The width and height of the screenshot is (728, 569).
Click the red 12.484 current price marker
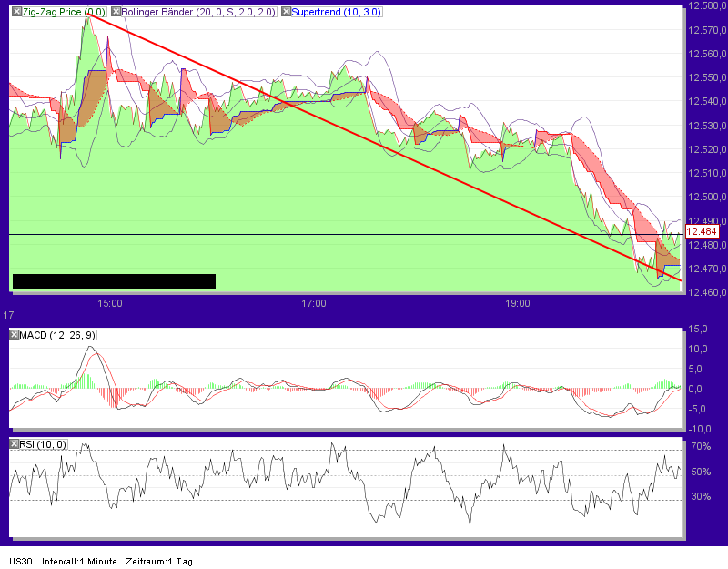coord(703,232)
